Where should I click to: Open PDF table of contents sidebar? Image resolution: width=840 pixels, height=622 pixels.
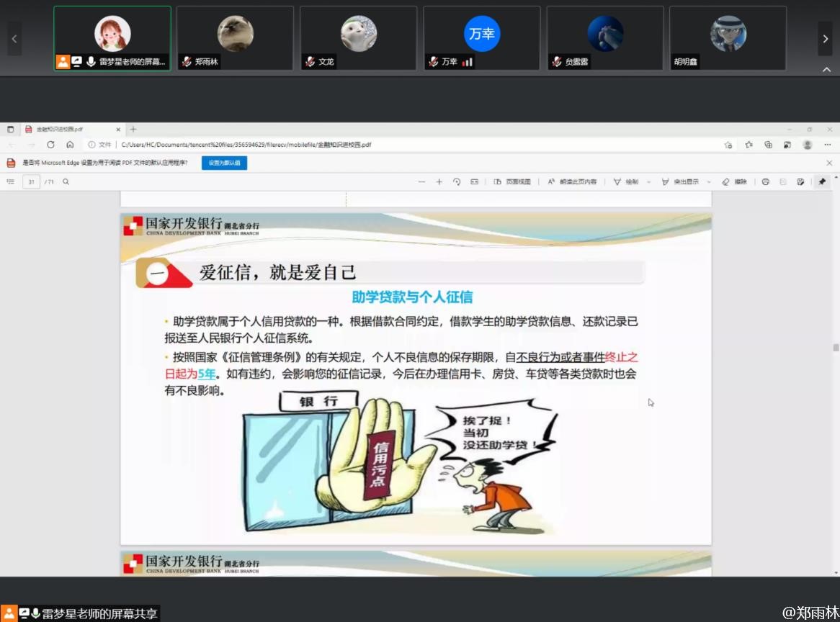[11, 182]
